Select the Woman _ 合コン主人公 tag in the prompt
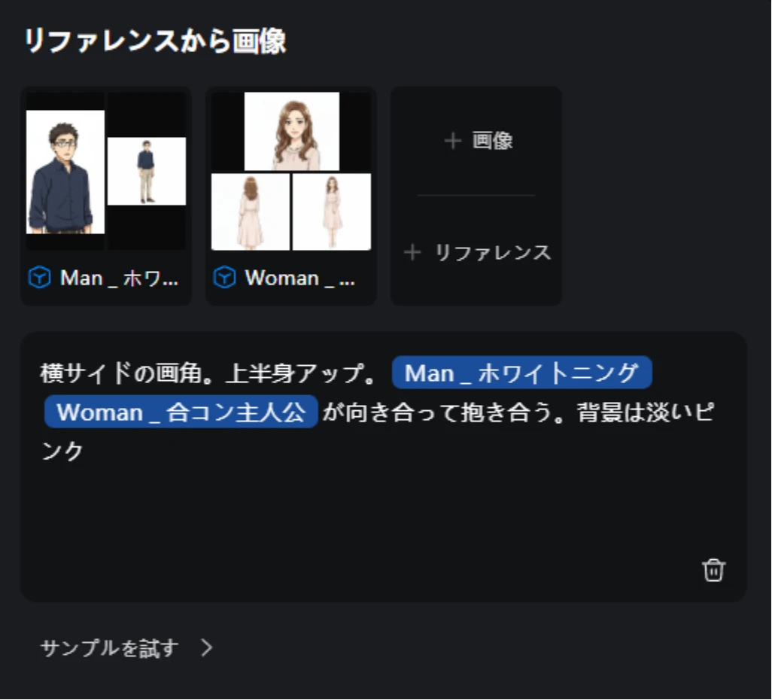The width and height of the screenshot is (772, 700). pyautogui.click(x=181, y=411)
